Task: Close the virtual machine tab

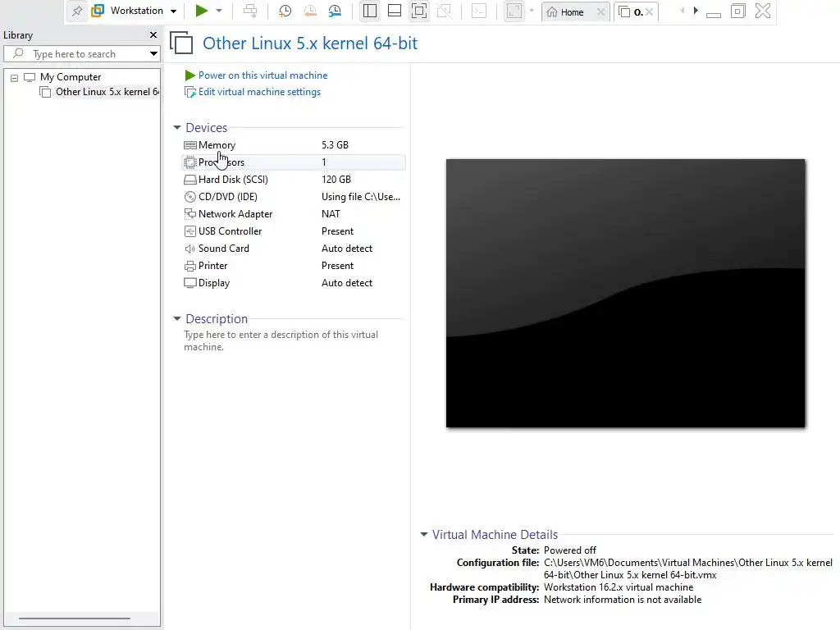Action: tap(649, 11)
